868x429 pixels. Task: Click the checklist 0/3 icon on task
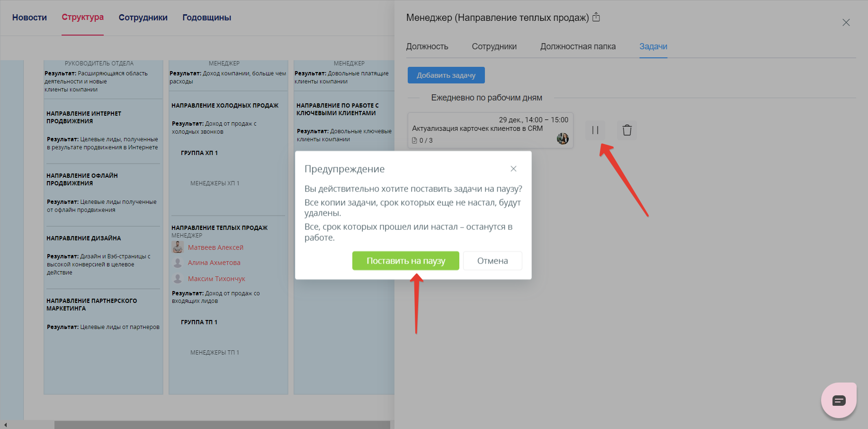(x=415, y=141)
